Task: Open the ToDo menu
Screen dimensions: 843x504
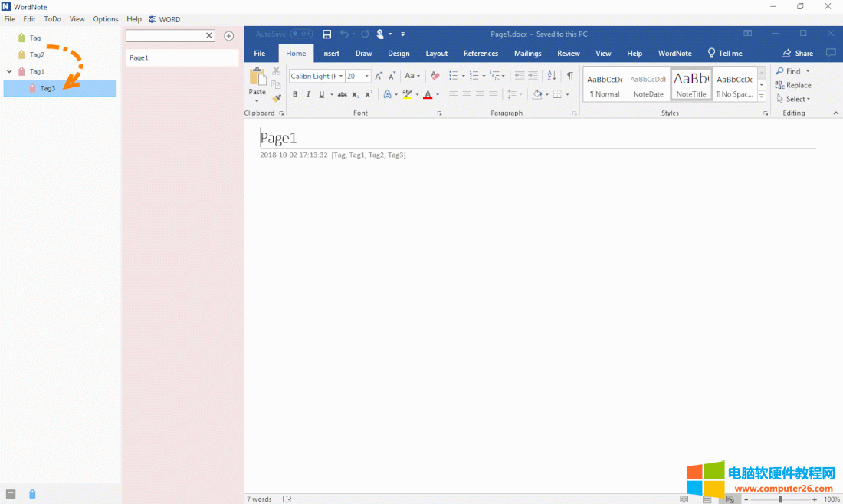Action: pyautogui.click(x=52, y=19)
